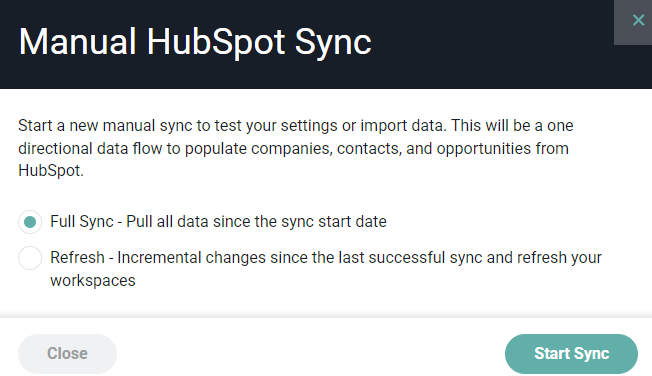Select the Full Sync radio button
The height and width of the screenshot is (376, 652).
click(x=30, y=222)
